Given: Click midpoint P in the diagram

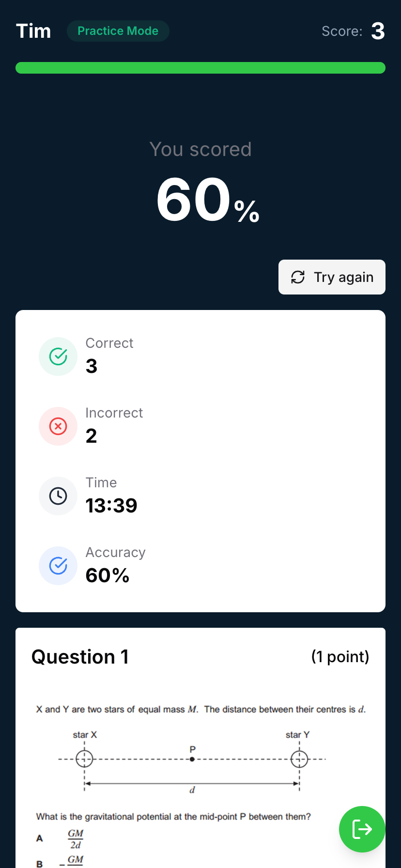Looking at the screenshot, I should (192, 759).
